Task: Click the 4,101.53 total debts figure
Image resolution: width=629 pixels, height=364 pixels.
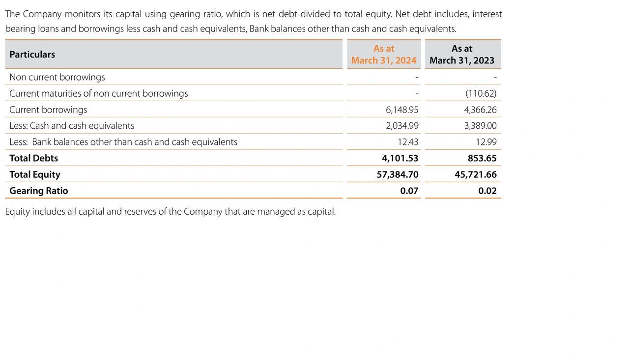Action: [400, 158]
